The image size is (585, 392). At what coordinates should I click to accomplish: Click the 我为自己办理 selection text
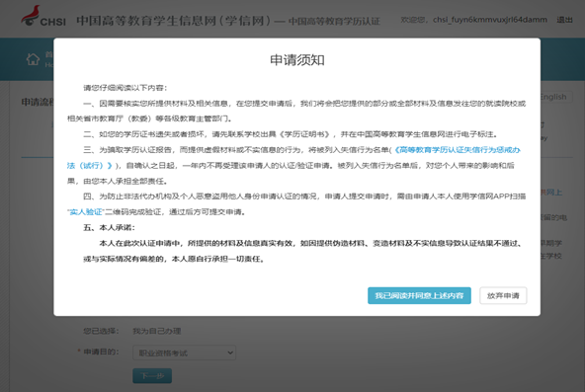157,331
